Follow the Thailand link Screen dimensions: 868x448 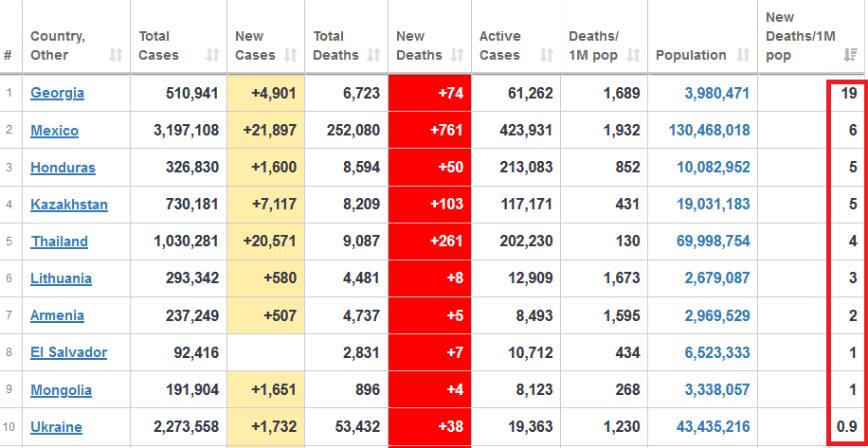pyautogui.click(x=59, y=242)
